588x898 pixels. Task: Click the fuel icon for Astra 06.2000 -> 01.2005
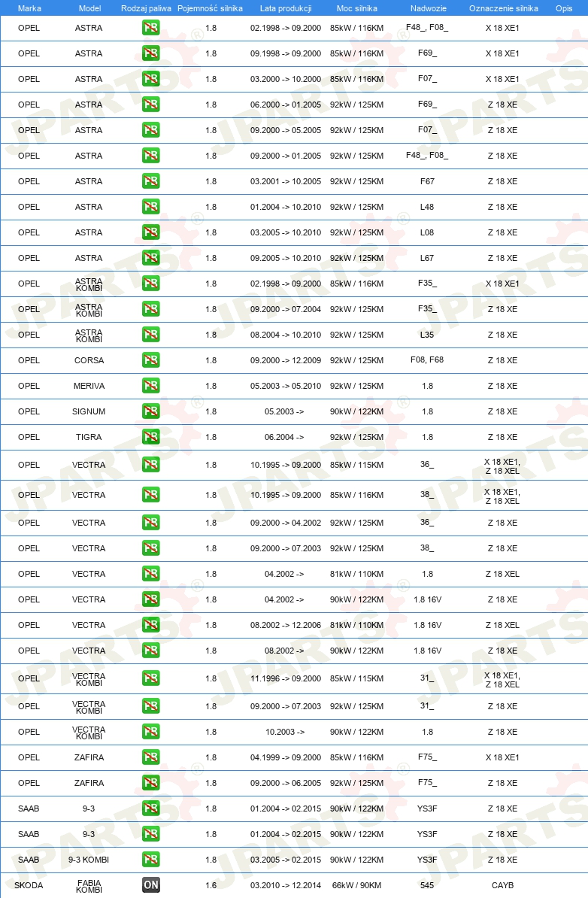click(151, 105)
